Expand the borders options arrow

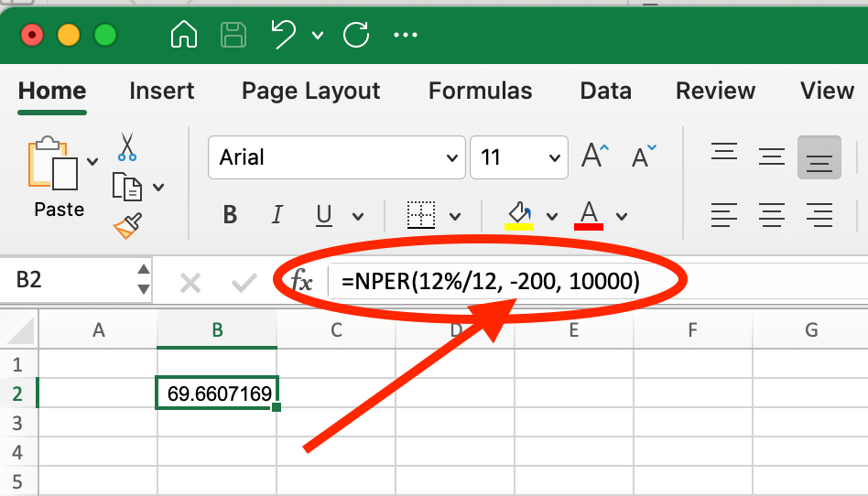click(x=455, y=216)
